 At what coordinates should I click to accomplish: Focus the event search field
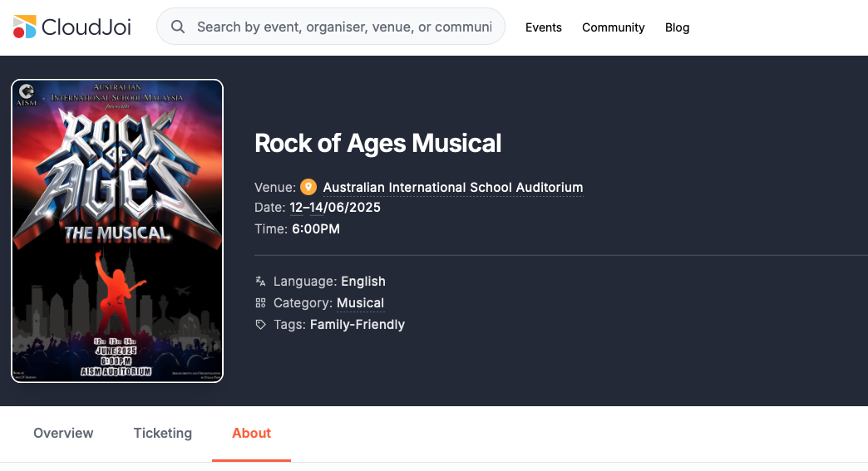(x=343, y=27)
